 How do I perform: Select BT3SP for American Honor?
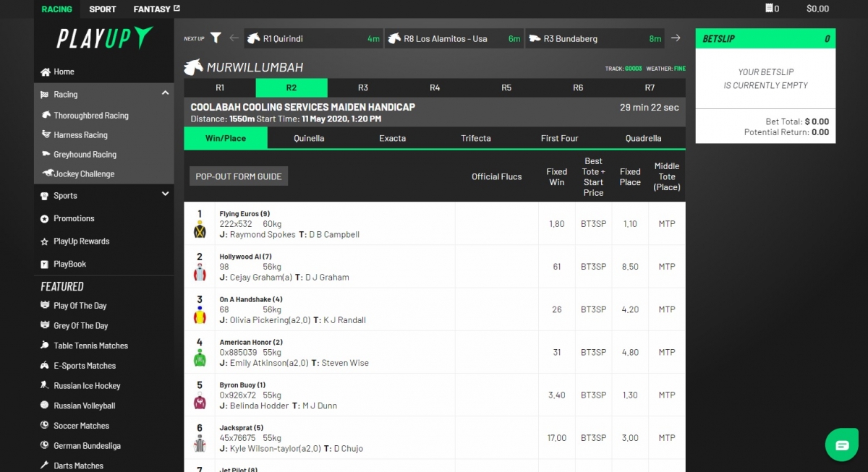[594, 352]
